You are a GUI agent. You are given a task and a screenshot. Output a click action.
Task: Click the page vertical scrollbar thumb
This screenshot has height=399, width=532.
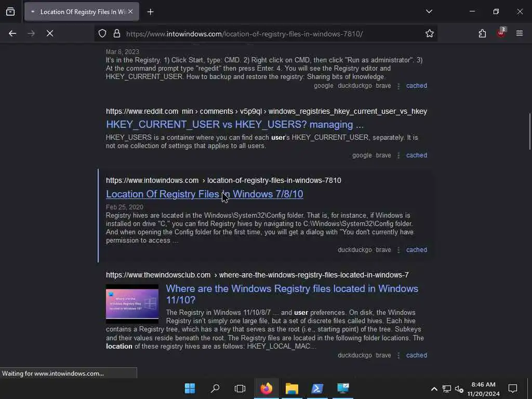click(x=529, y=131)
